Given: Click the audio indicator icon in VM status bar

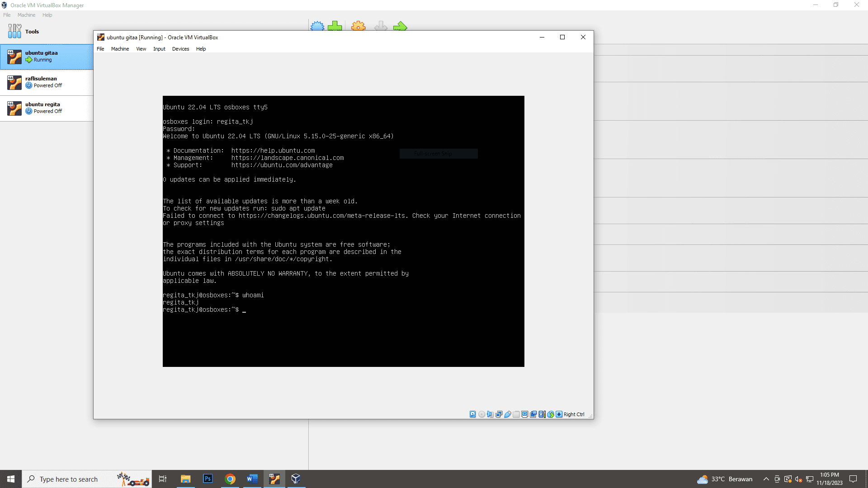Looking at the screenshot, I should (x=490, y=414).
